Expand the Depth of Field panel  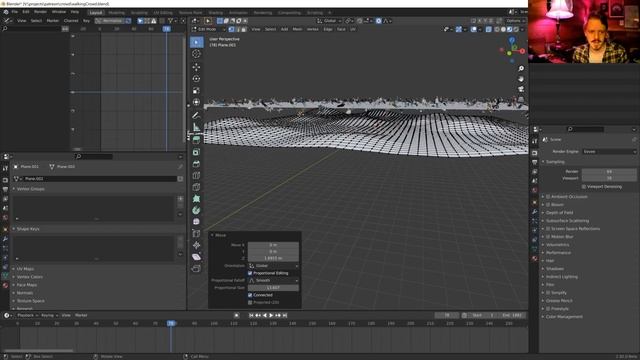pos(560,213)
